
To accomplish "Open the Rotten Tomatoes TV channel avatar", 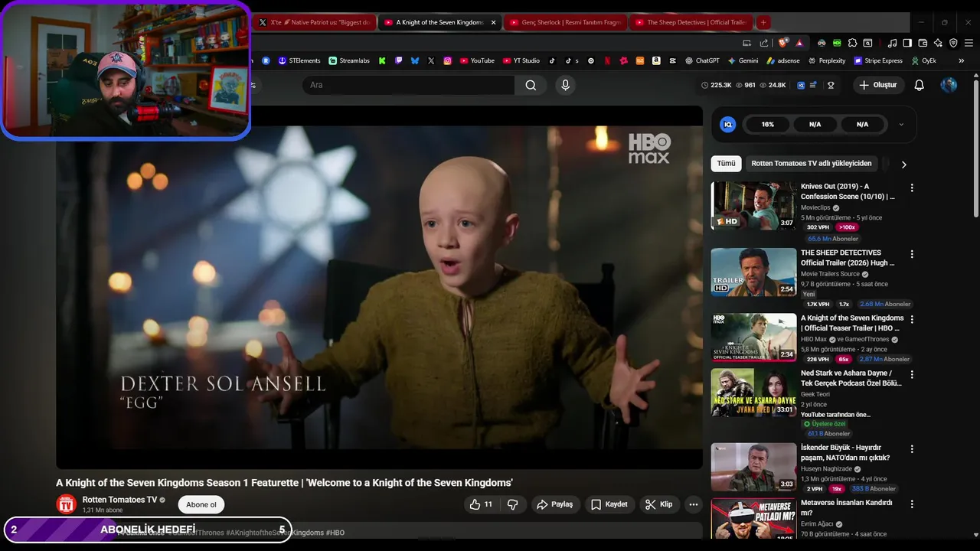I will [x=67, y=504].
